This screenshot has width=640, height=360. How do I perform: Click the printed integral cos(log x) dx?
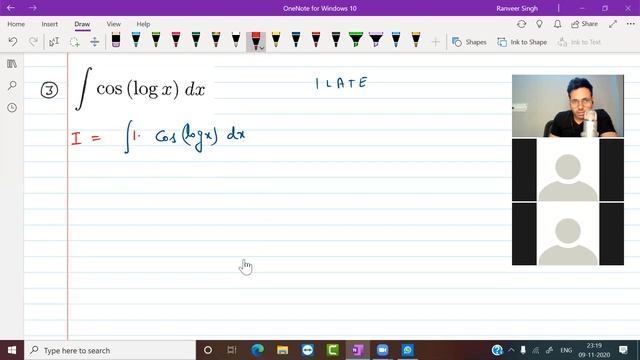point(140,89)
